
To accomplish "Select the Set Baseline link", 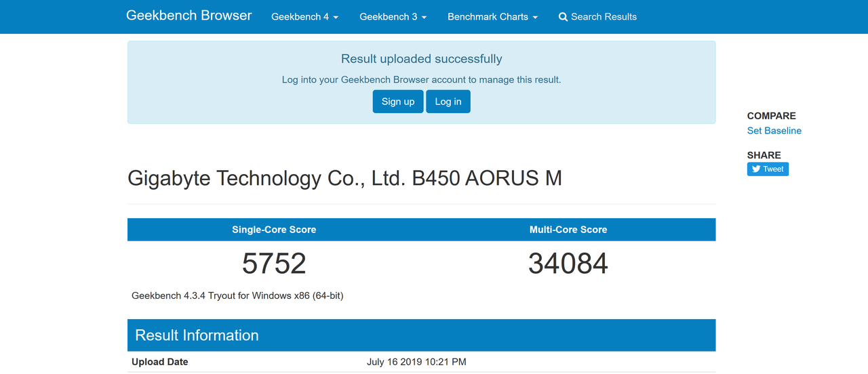I will (x=774, y=131).
